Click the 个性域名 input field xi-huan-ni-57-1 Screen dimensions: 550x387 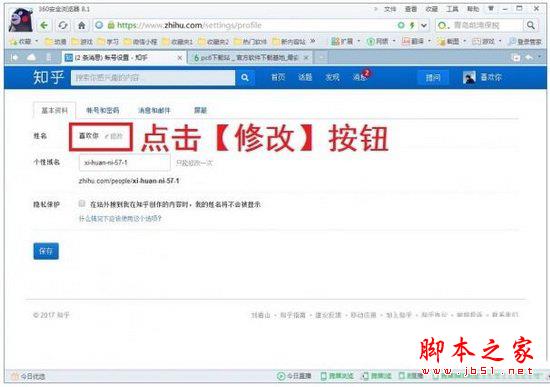pos(125,162)
